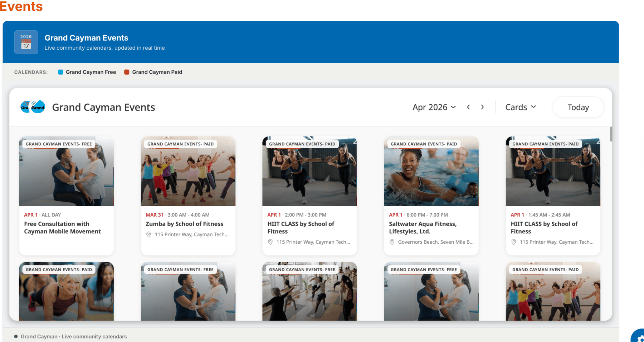
Task: Click 'Governors Beach, Seven Mile B...' address
Action: pyautogui.click(x=436, y=242)
